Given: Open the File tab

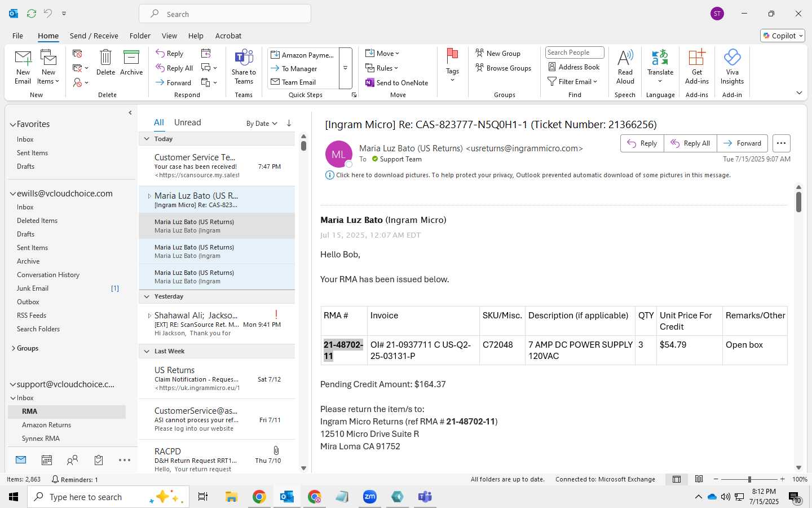Looking at the screenshot, I should click(x=17, y=36).
